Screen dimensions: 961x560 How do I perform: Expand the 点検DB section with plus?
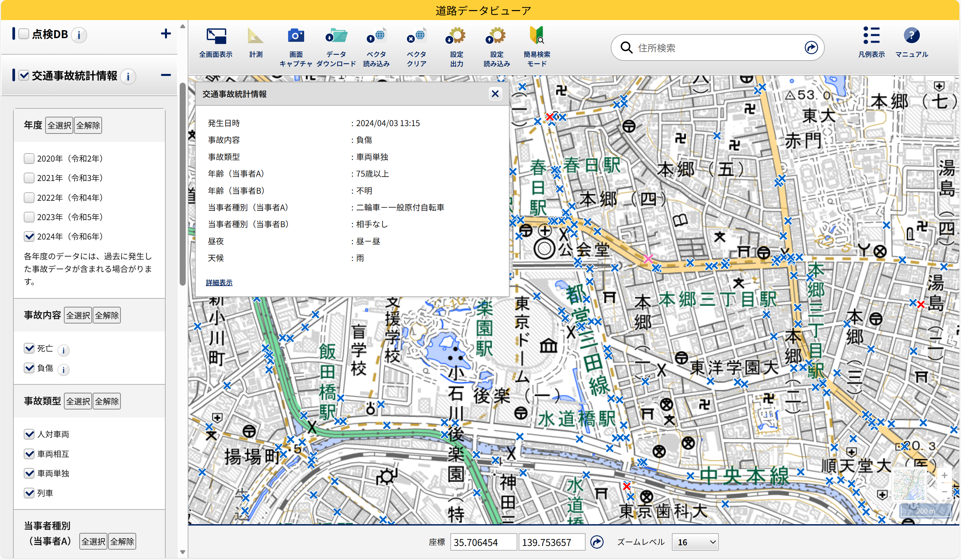pyautogui.click(x=166, y=34)
